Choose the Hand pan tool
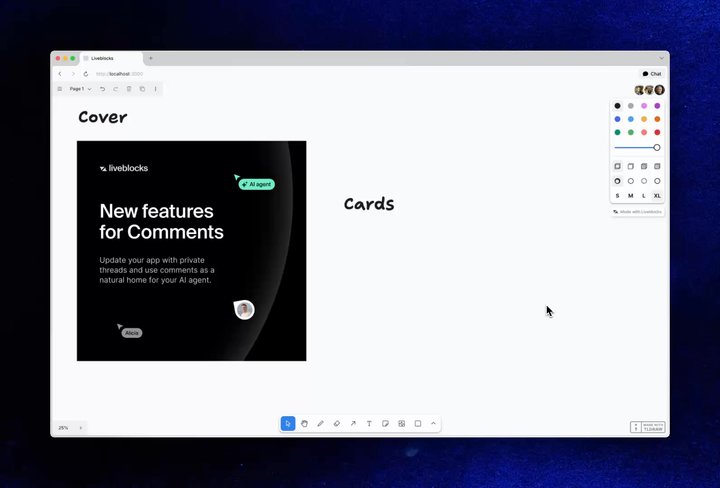Image resolution: width=720 pixels, height=488 pixels. [x=304, y=424]
